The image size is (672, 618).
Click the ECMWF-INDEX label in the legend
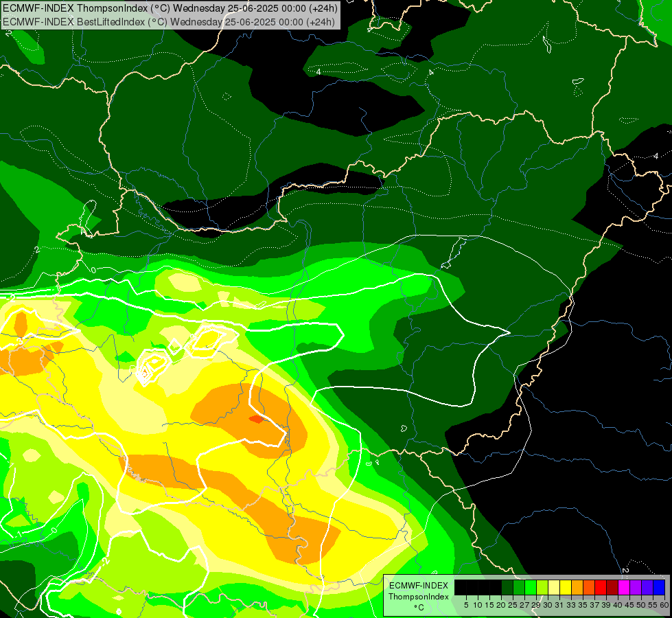click(x=419, y=586)
